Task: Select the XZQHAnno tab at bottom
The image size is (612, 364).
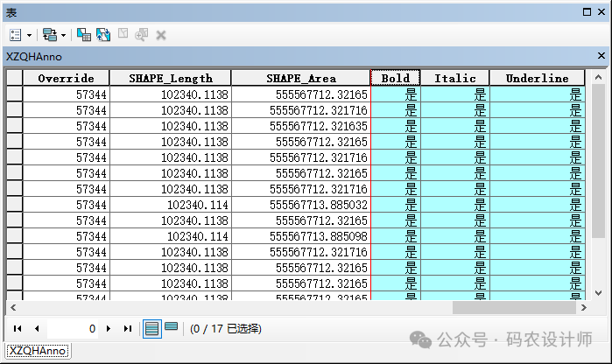Action: 38,351
